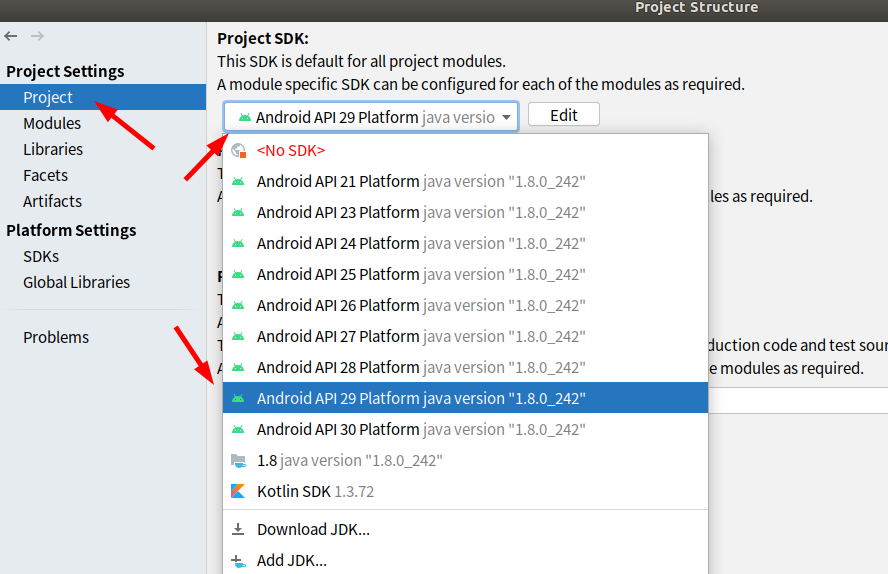Screen dimensions: 888x574
Task: Choose Kotlin SDK 1.3.72
Action: [x=466, y=491]
